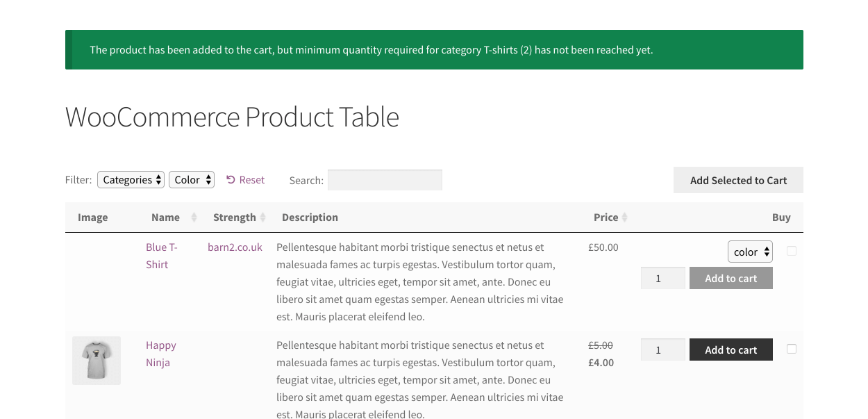Viewport: 868px width, 419px height.
Task: Sort table by Name column arrows
Action: pyautogui.click(x=194, y=217)
